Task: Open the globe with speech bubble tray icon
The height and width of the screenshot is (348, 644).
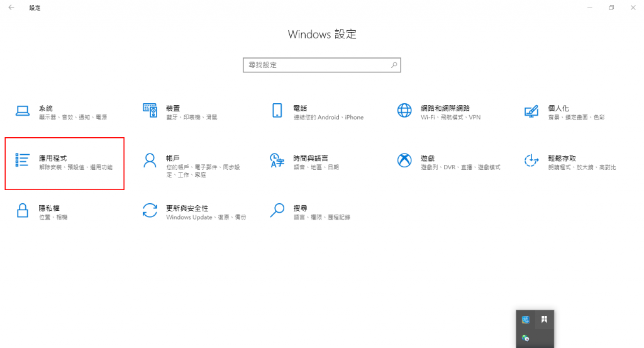Action: point(525,338)
